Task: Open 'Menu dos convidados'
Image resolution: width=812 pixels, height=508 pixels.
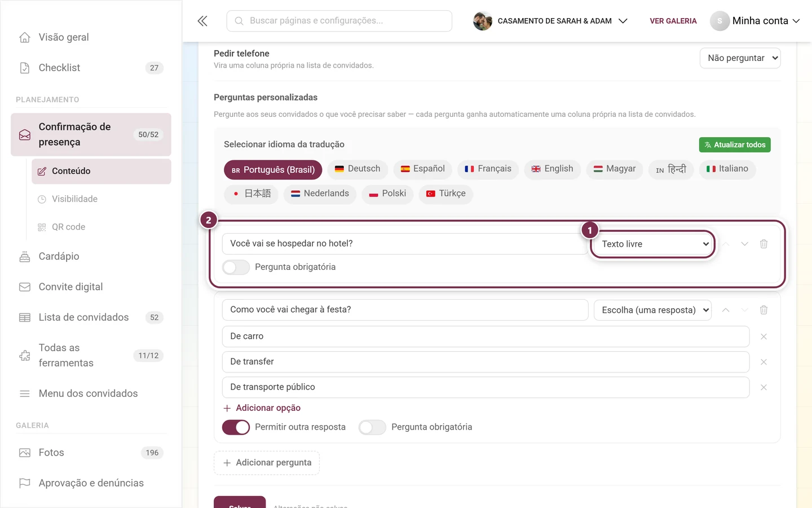Action: point(91,393)
